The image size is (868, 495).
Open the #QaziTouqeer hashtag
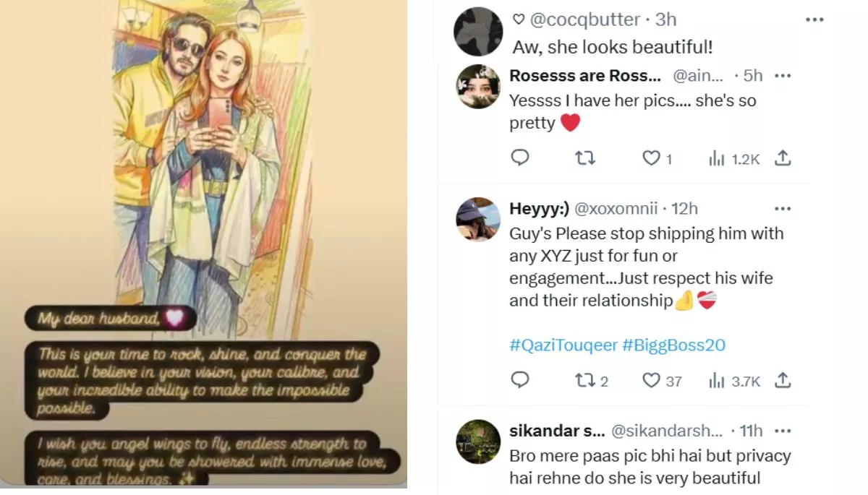pos(563,345)
